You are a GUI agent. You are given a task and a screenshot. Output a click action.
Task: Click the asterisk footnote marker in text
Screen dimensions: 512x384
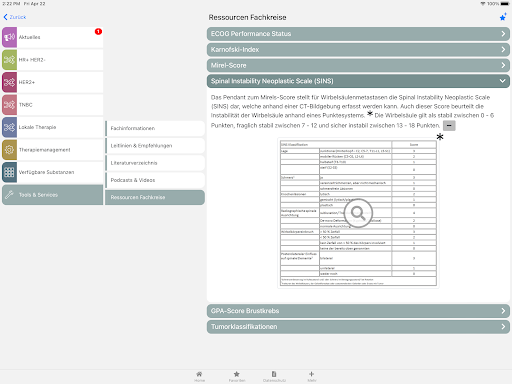coord(370,114)
